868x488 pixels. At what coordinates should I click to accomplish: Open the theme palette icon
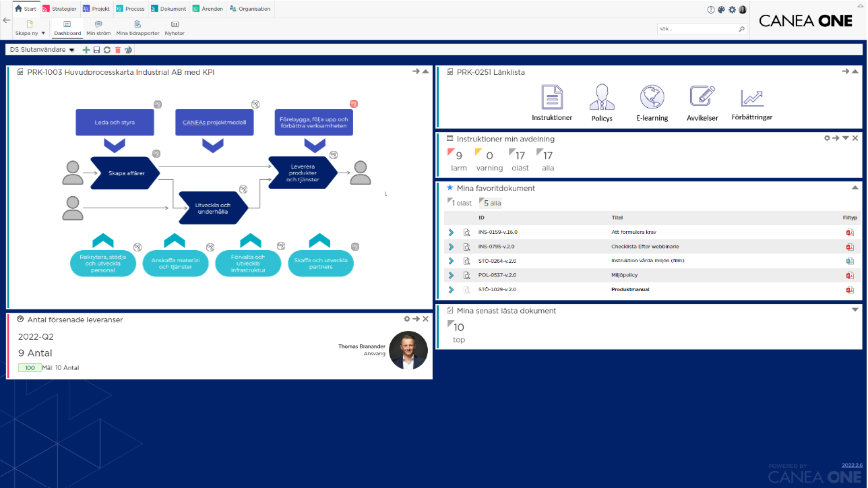point(721,9)
